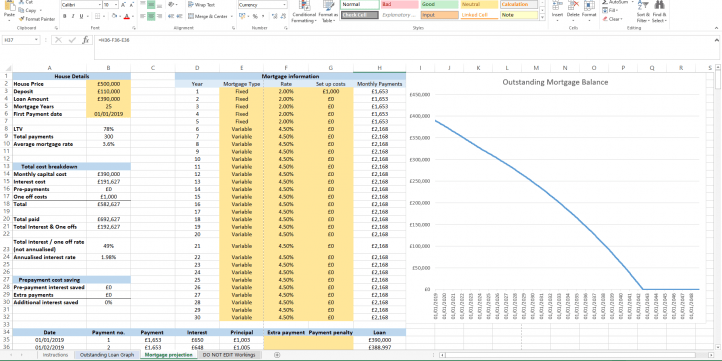
Task: Toggle Align Left
Action: [x=142, y=16]
